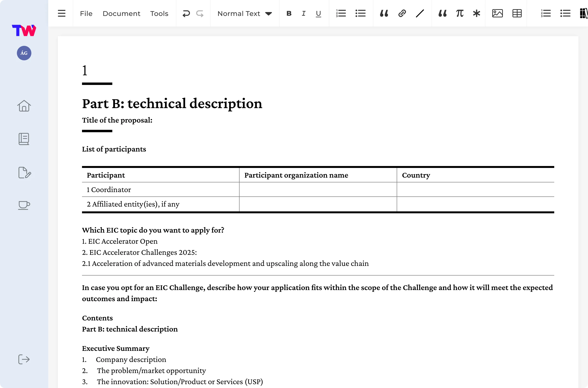Insert an image via the picture icon
Screen dimensions: 588x388
(x=498, y=13)
